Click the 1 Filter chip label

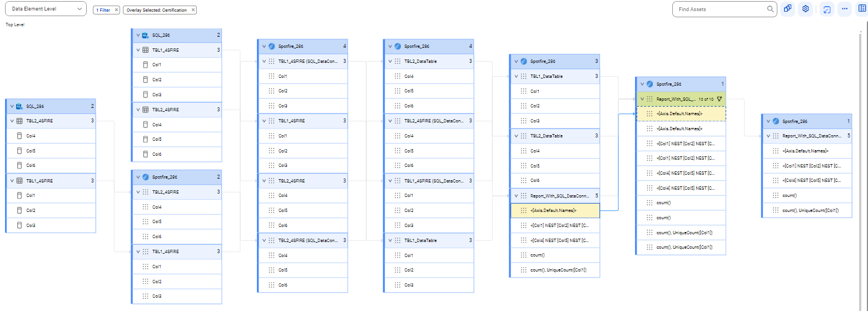[x=103, y=10]
